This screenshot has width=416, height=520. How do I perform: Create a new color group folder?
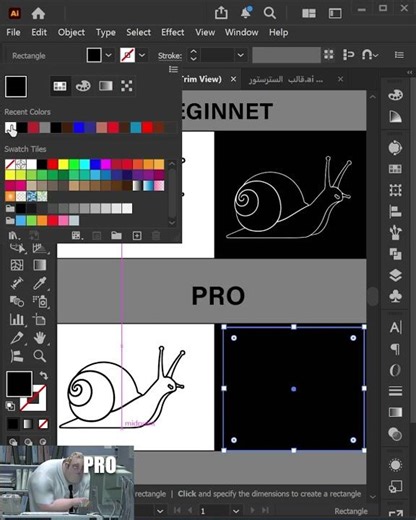click(x=116, y=236)
